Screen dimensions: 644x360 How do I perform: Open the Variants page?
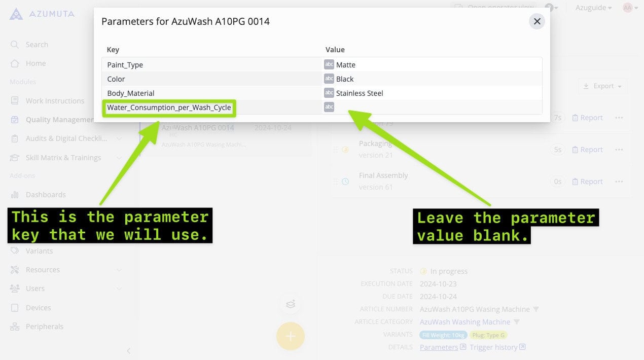pos(39,251)
